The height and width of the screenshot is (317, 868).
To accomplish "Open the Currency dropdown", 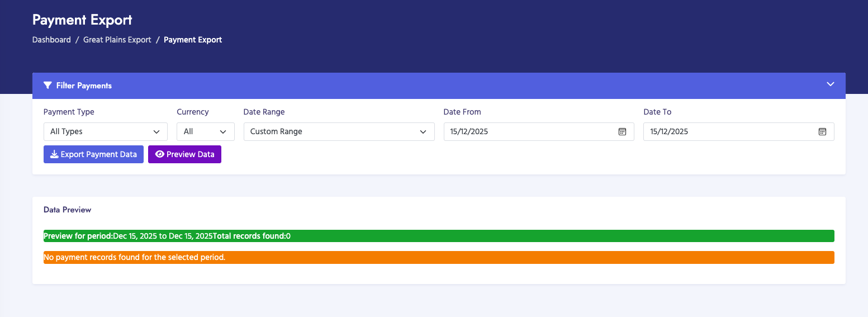I will coord(206,131).
